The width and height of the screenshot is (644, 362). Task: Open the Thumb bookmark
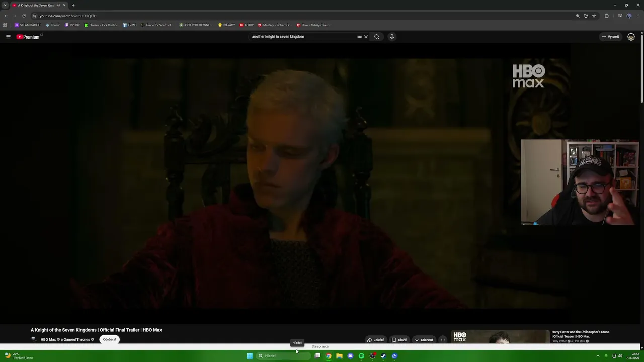pos(53,25)
